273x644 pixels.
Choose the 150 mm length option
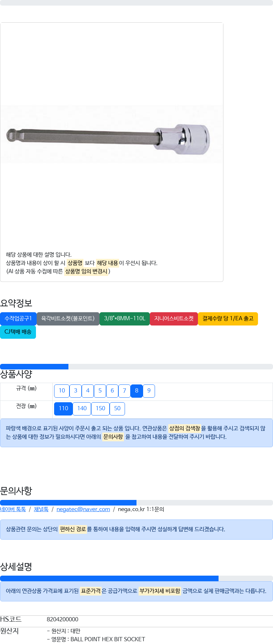point(100,409)
